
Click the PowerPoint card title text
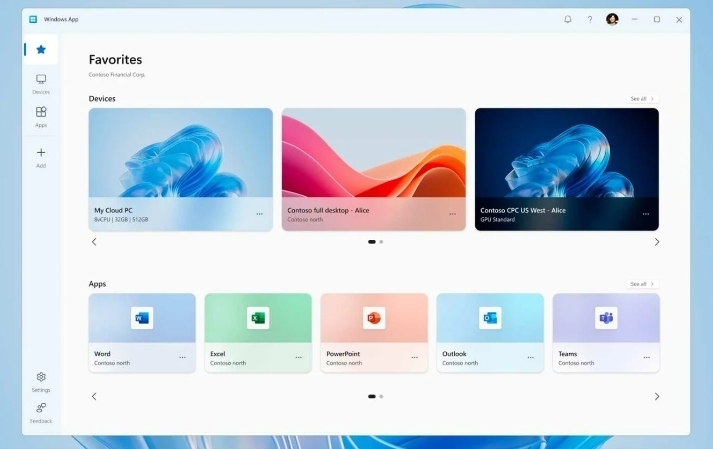[x=343, y=354]
